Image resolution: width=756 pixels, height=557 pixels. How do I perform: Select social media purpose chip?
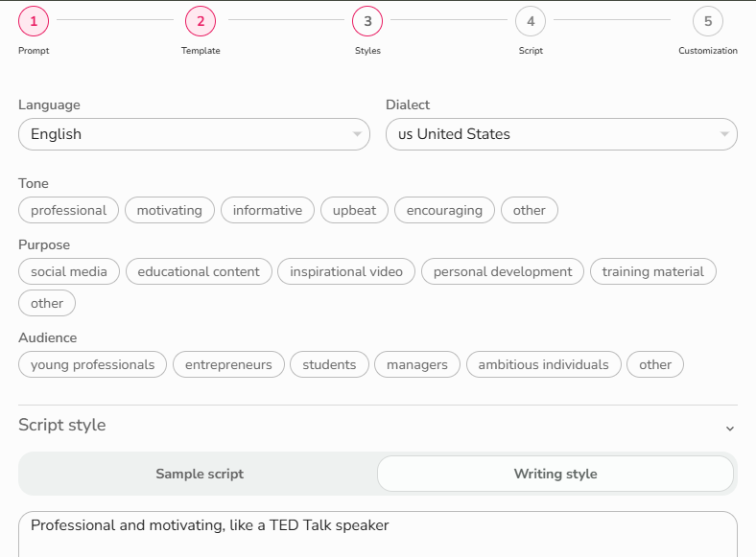pyautogui.click(x=69, y=271)
